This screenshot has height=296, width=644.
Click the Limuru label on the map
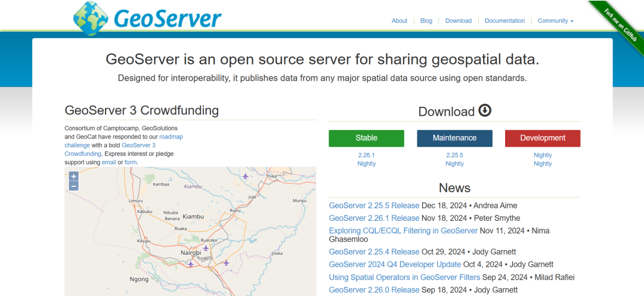pos(135,201)
